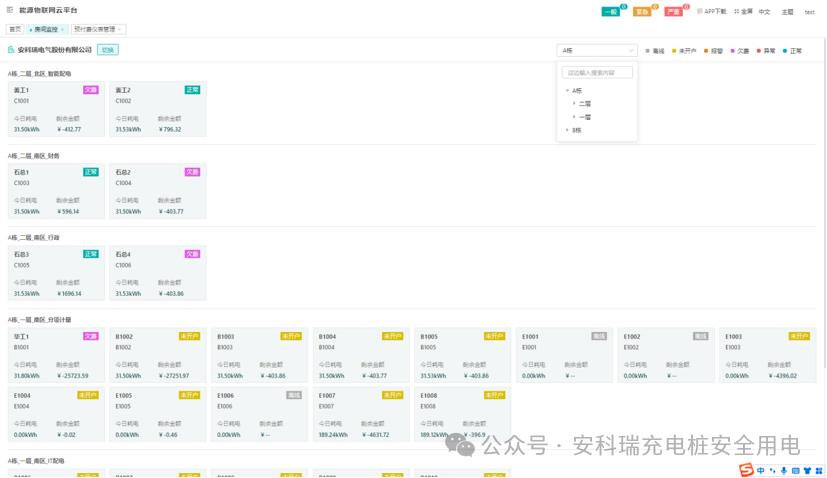Toggle the 未开户 status filter

685,50
